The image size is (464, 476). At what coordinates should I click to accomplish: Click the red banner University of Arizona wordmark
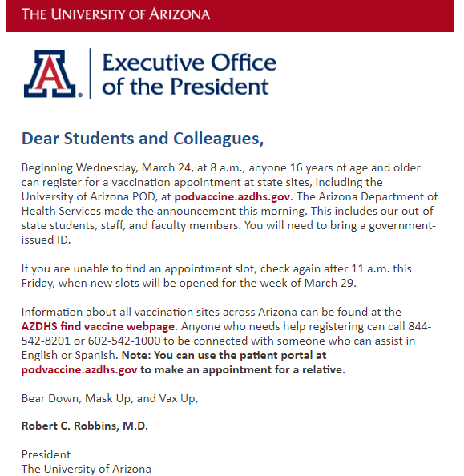pos(115,14)
